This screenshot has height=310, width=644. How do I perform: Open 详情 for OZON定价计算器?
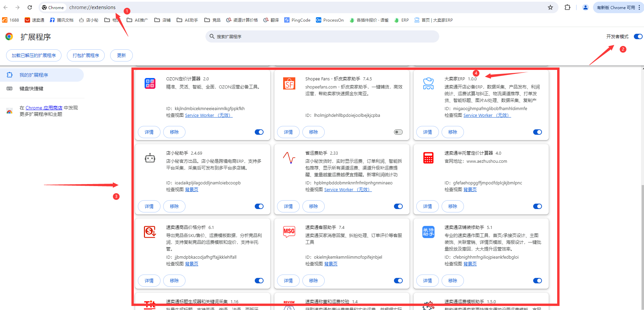149,132
